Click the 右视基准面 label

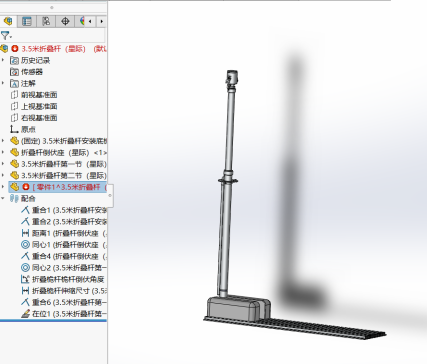pos(39,118)
